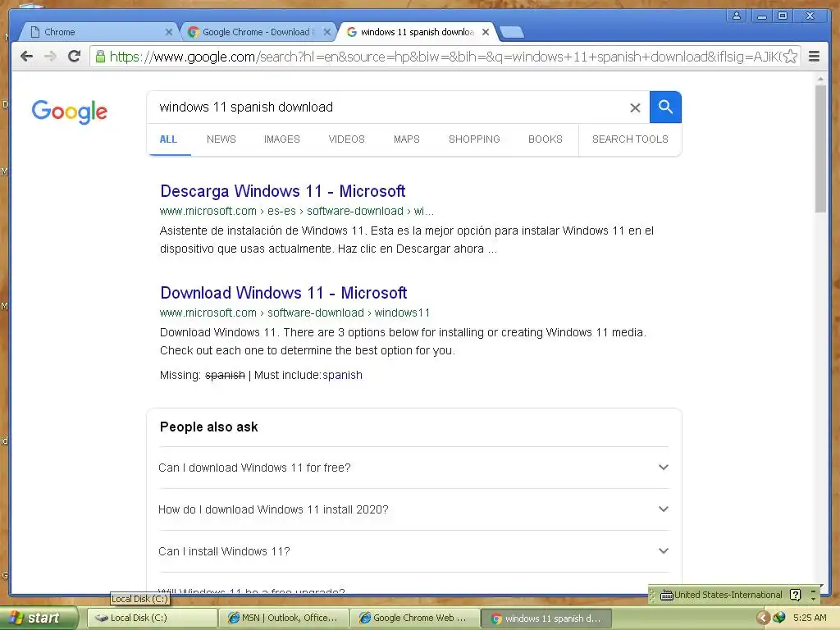Bookmark this page with the star icon
Image resolution: width=840 pixels, height=630 pixels.
click(790, 57)
